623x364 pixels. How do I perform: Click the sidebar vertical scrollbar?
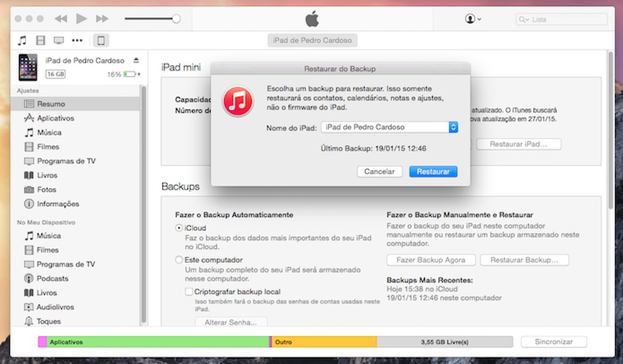(144, 204)
